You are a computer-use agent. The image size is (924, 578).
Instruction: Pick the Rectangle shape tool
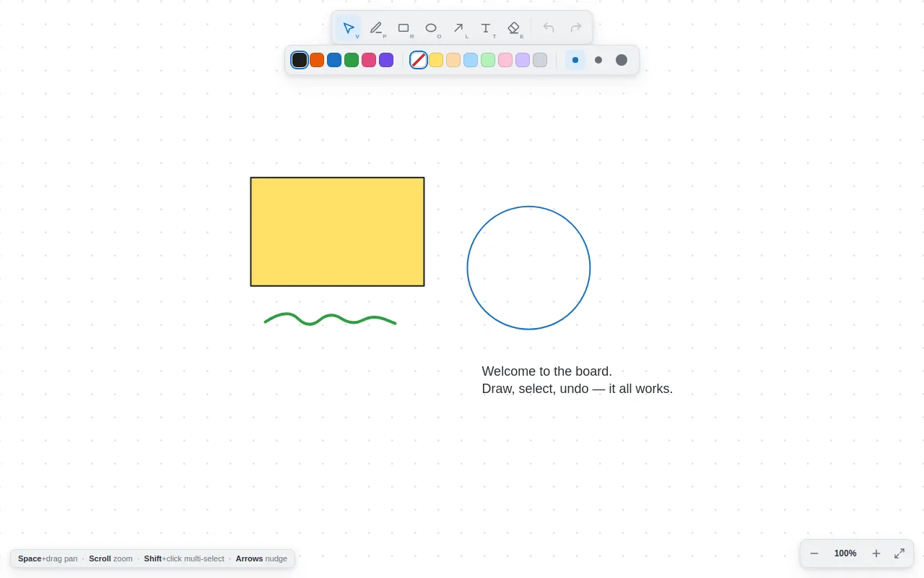pyautogui.click(x=404, y=28)
